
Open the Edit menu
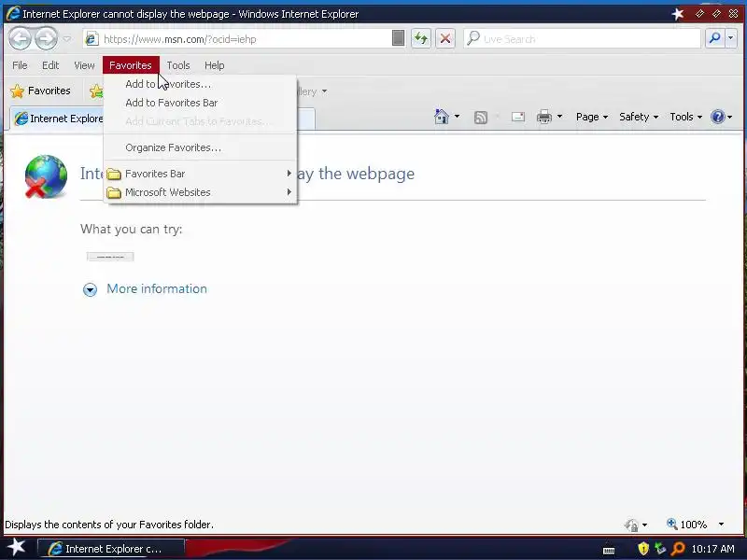point(50,65)
